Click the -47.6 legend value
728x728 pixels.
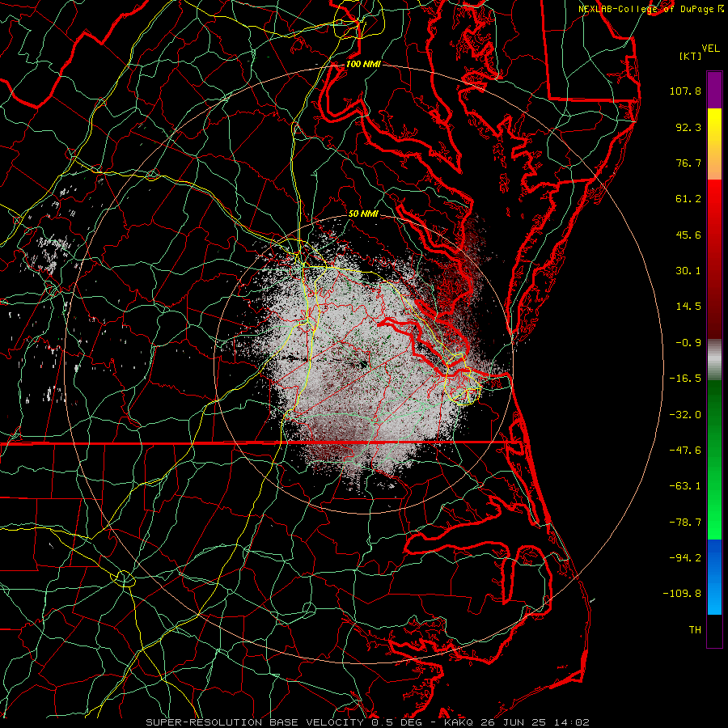685,451
